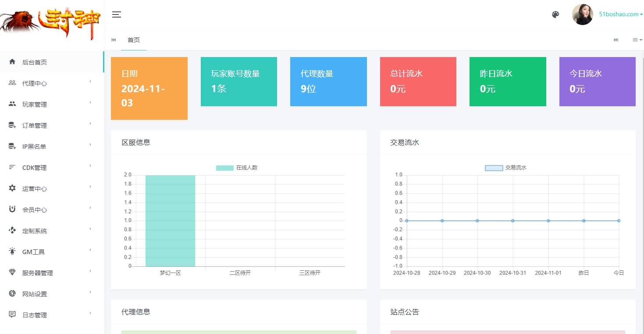The image size is (644, 334).
Task: Click the 代理数量 blue card
Action: tap(328, 82)
